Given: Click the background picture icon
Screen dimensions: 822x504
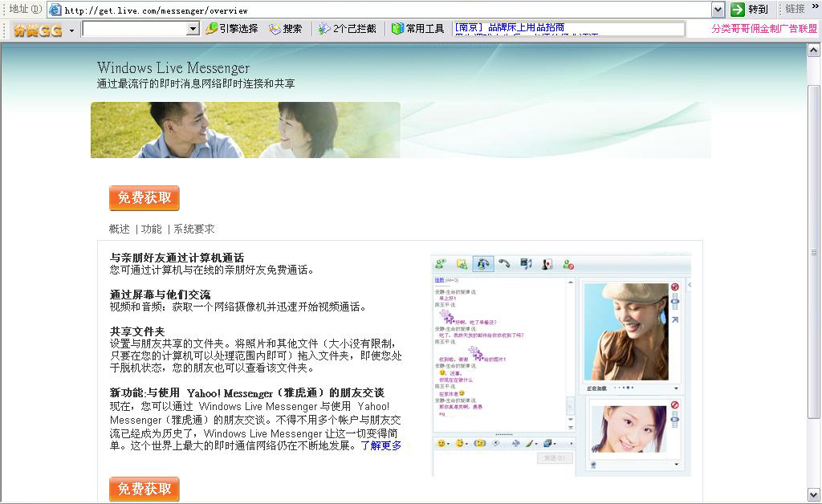Looking at the screenshot, I should 547,443.
